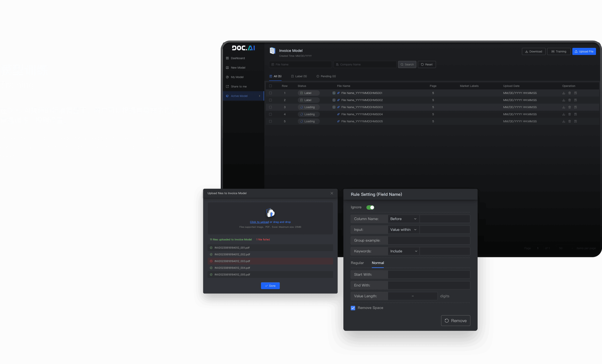Screen dimensions: 602x364
Task: Click the Share to me icon
Action: pos(227,86)
